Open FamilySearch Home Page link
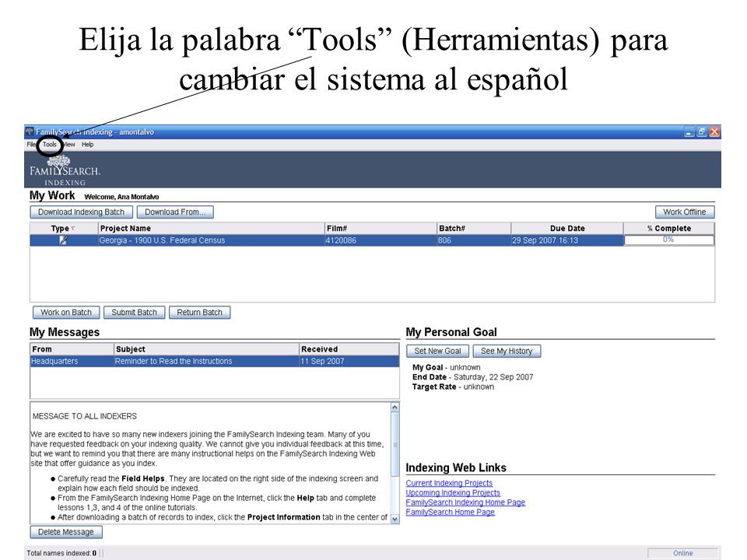The width and height of the screenshot is (747, 560). click(451, 512)
